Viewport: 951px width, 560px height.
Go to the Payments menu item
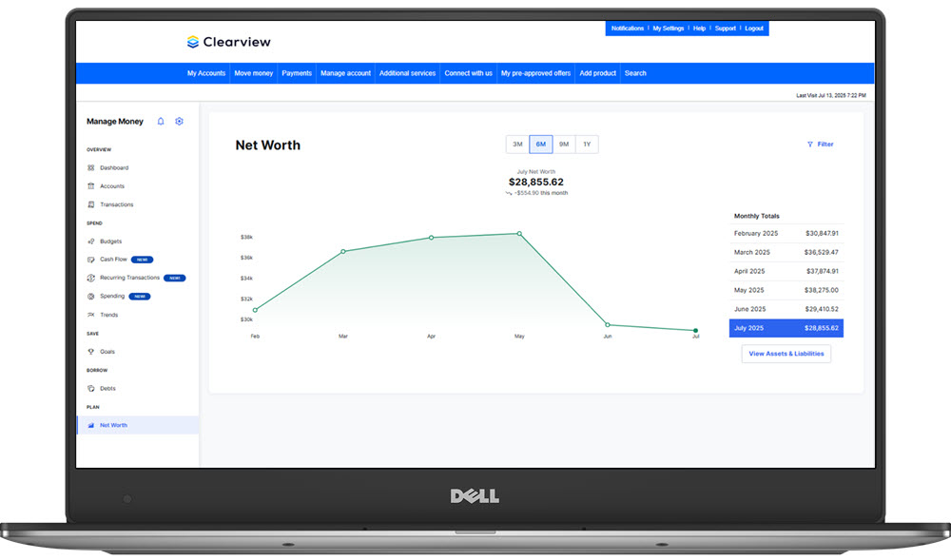pyautogui.click(x=297, y=73)
